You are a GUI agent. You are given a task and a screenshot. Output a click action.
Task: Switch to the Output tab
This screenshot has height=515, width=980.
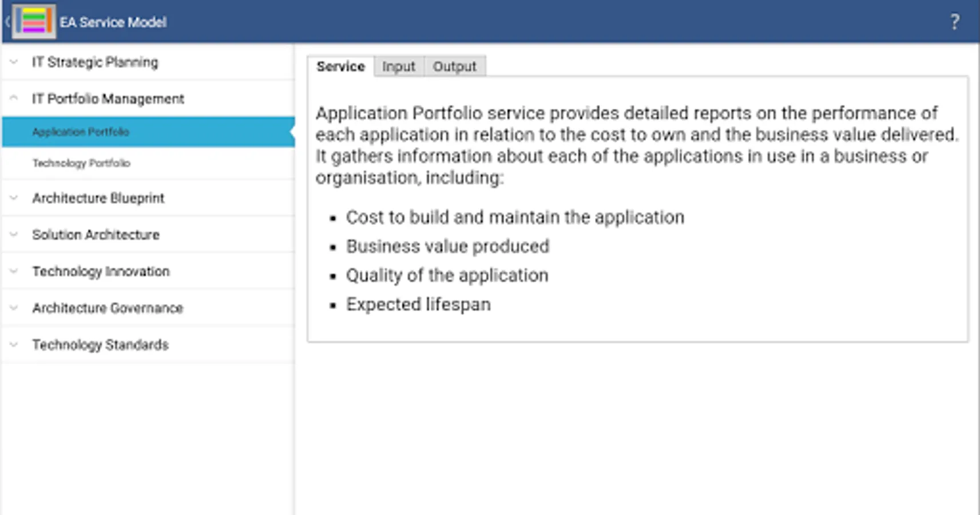pyautogui.click(x=455, y=66)
